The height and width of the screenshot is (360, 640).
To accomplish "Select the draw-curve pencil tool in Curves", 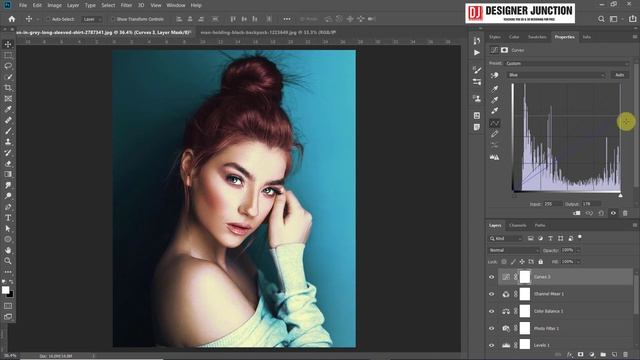I will 495,134.
